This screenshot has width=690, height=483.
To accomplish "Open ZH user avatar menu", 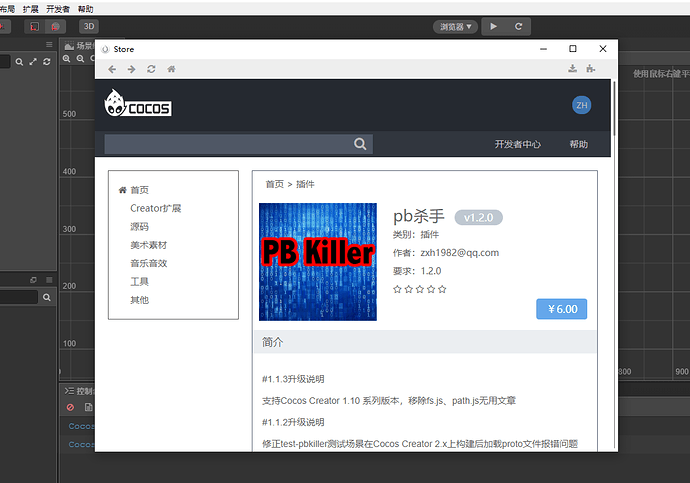I will point(581,105).
